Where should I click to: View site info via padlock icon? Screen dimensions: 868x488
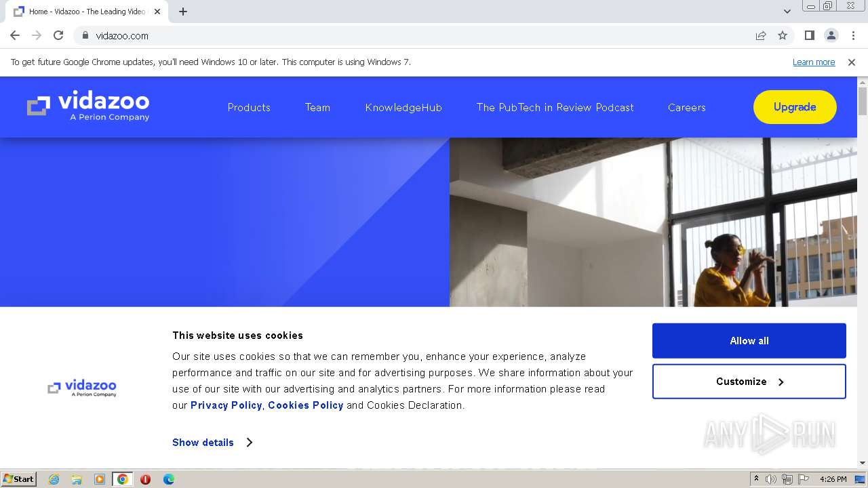tap(85, 35)
